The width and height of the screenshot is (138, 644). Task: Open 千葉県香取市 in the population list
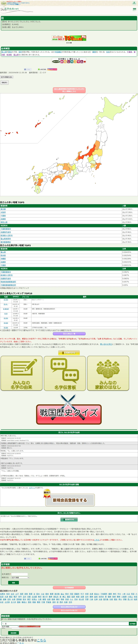point(6,229)
